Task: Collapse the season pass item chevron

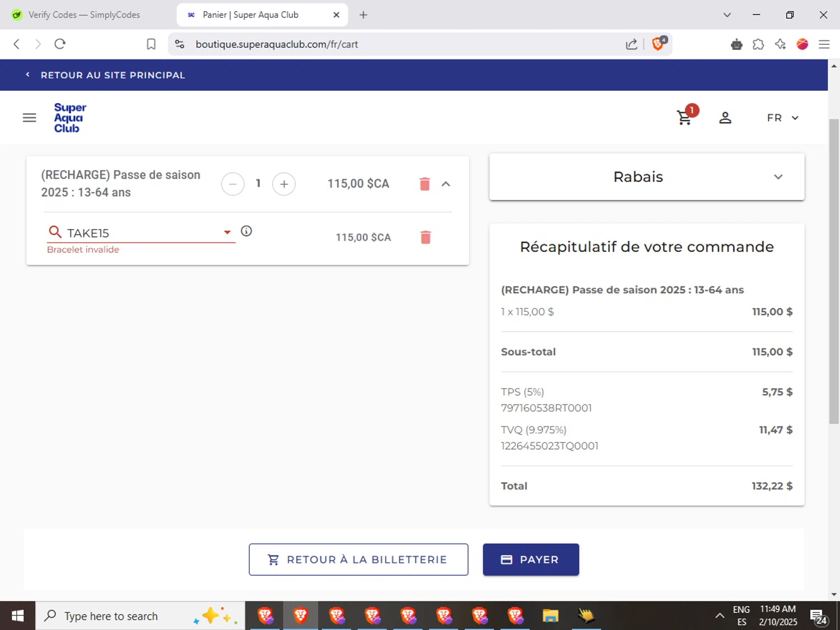Action: (446, 184)
